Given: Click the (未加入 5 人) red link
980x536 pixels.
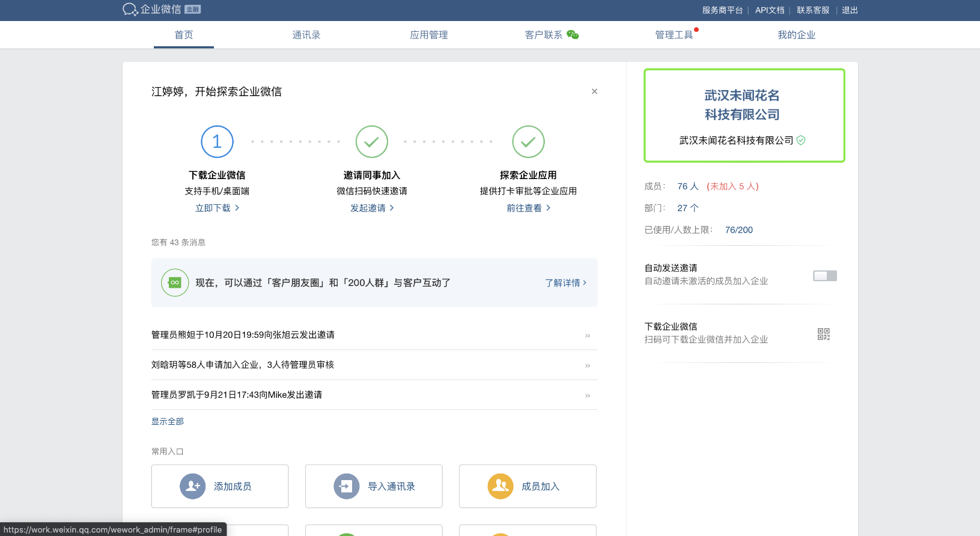Looking at the screenshot, I should tap(732, 186).
